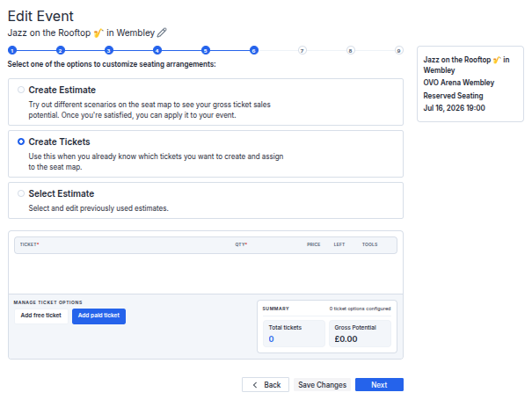Click the TICKET column header

[x=29, y=244]
